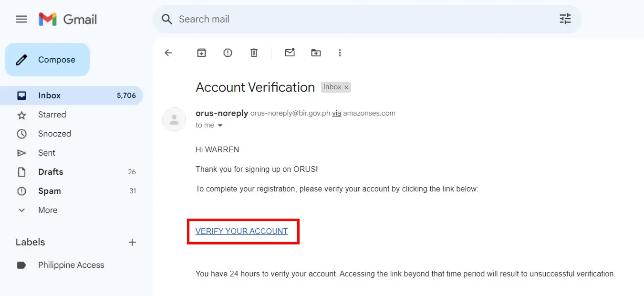Remove the Inbox label tag
This screenshot has width=644, height=296.
click(x=347, y=87)
